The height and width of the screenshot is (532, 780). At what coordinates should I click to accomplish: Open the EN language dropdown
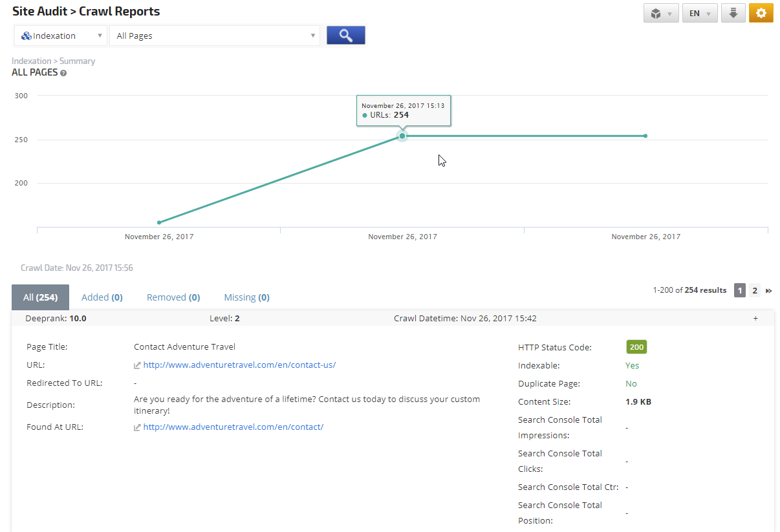coord(699,13)
